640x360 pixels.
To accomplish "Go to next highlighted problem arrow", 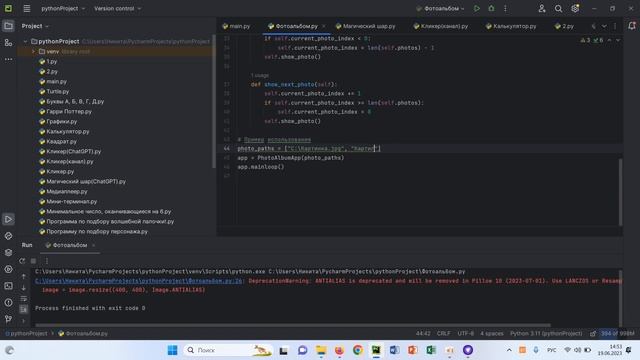I will click(618, 40).
